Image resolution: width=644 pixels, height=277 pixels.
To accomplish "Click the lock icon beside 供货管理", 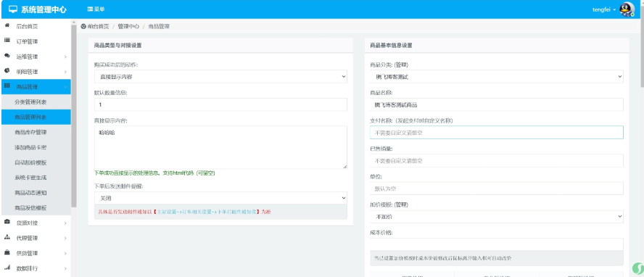I will coord(7,252).
